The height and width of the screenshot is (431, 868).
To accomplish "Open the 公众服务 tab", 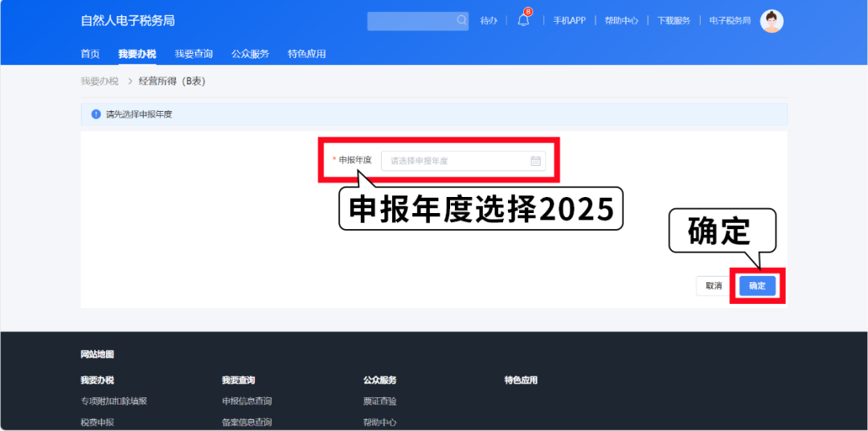I will point(250,54).
